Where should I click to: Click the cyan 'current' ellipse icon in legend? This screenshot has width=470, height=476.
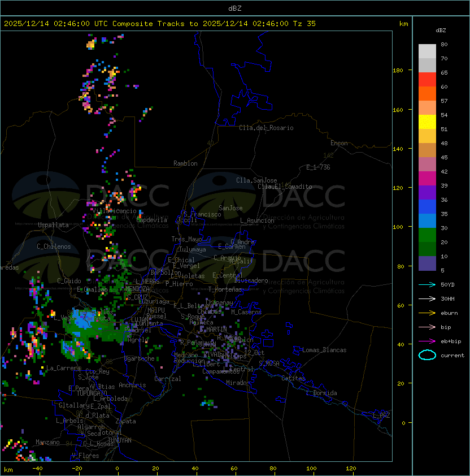[427, 355]
